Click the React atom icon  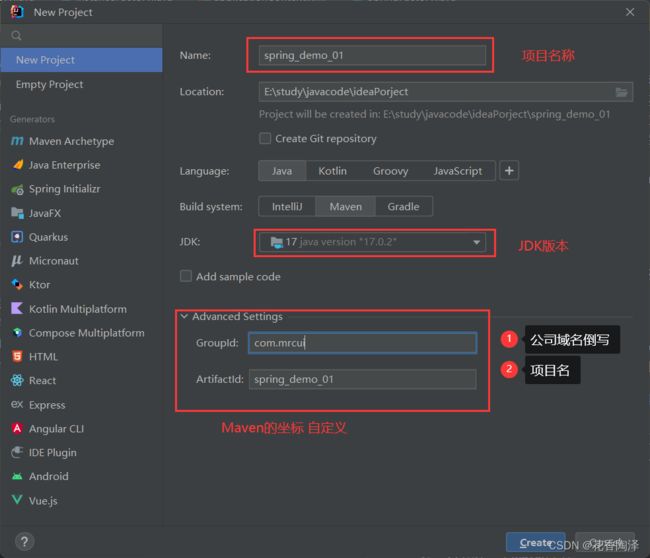pyautogui.click(x=17, y=380)
